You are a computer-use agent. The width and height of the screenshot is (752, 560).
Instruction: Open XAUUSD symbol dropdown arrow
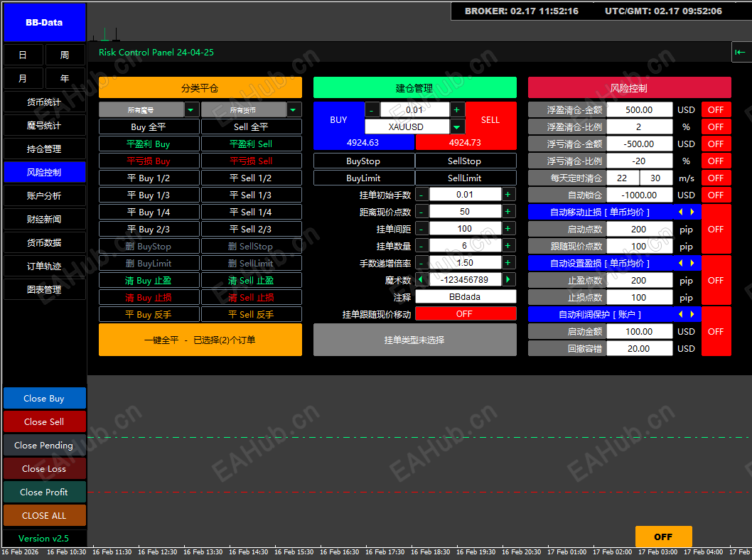click(x=456, y=127)
